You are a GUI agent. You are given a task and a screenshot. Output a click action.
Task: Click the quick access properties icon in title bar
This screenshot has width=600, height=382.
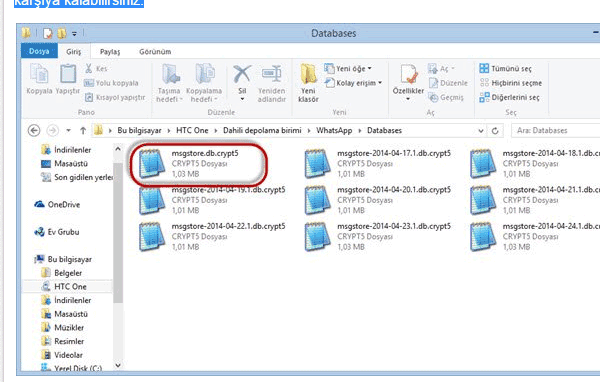pyautogui.click(x=47, y=33)
